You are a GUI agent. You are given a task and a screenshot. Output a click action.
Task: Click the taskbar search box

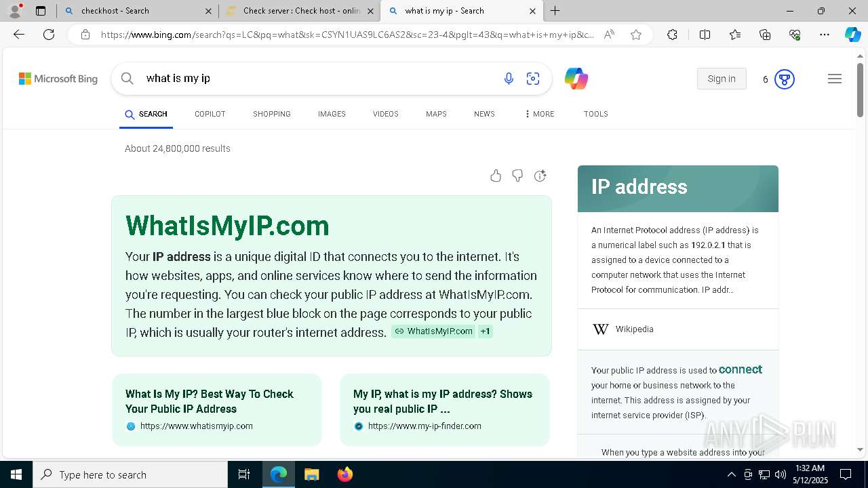[x=130, y=474]
